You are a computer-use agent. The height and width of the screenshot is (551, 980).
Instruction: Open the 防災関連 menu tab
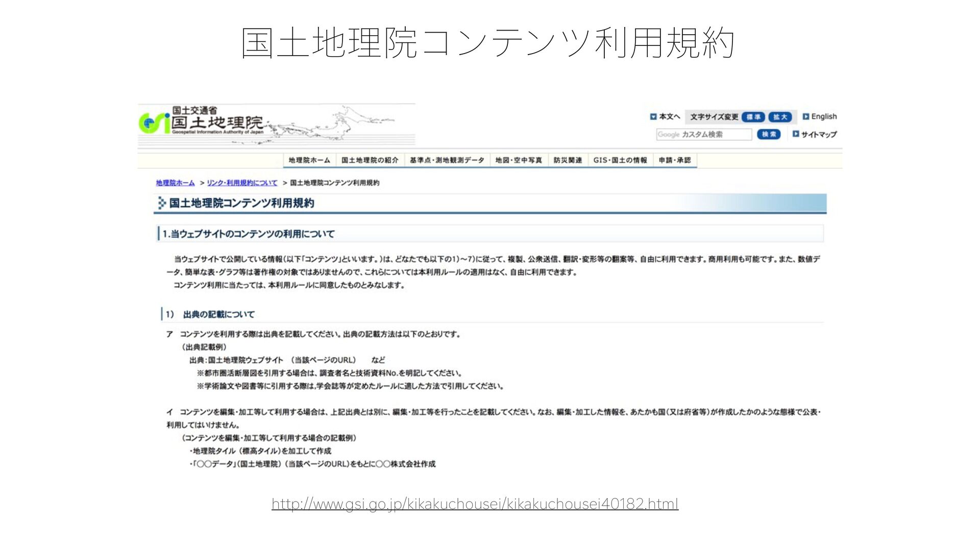click(x=568, y=160)
